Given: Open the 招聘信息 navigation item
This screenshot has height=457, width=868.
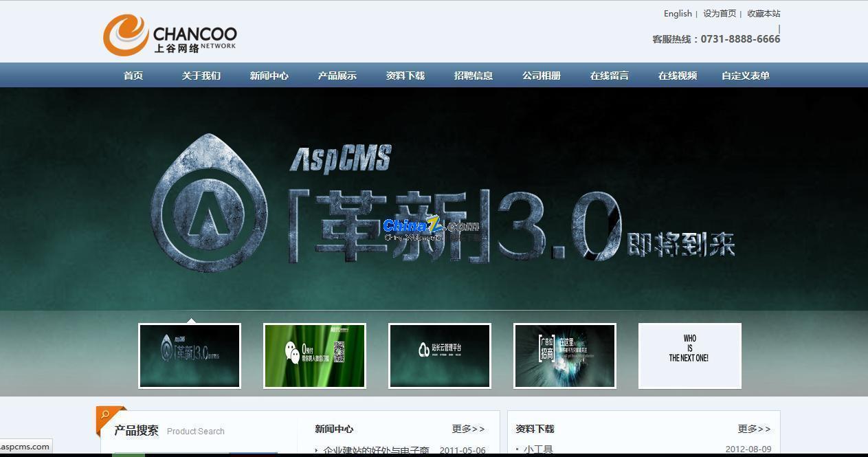Looking at the screenshot, I should pyautogui.click(x=474, y=76).
